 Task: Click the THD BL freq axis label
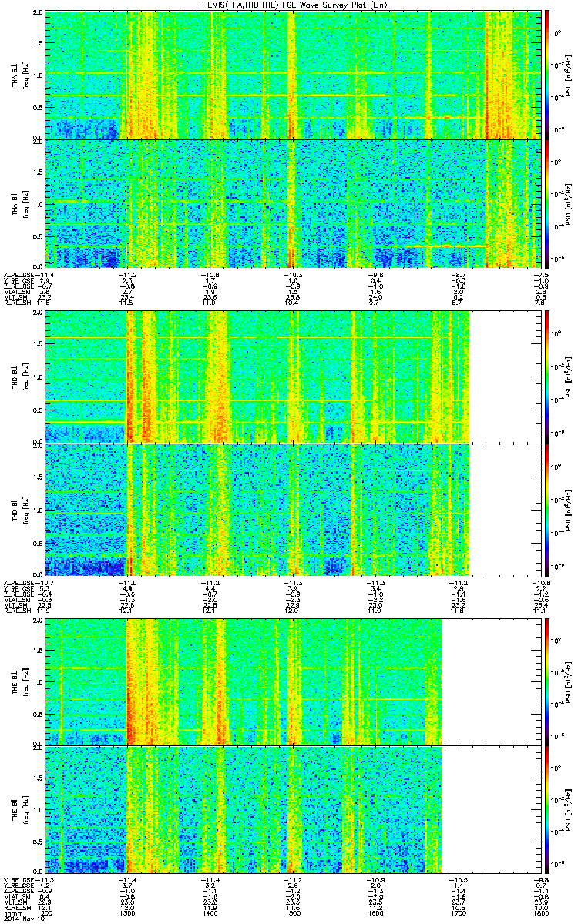(25, 376)
